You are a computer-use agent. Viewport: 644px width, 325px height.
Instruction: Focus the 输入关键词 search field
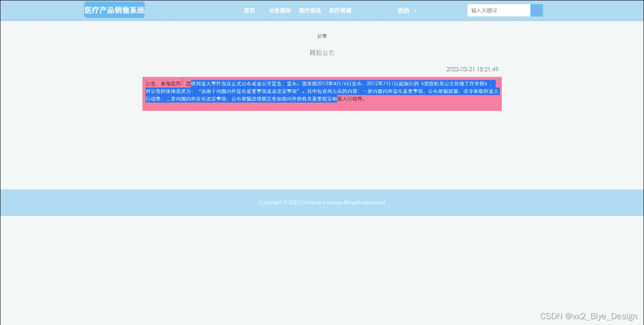click(x=499, y=10)
